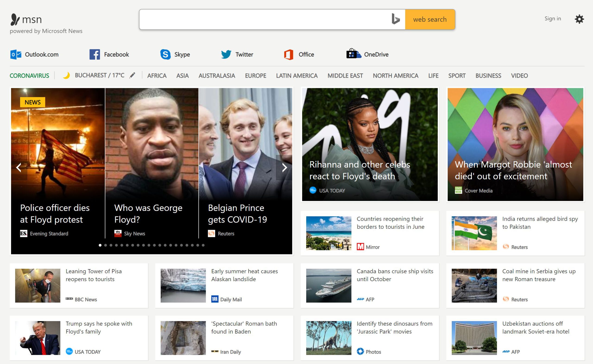Read 'Police officer dies at Floyd protest'
The image size is (593, 364).
(x=55, y=214)
